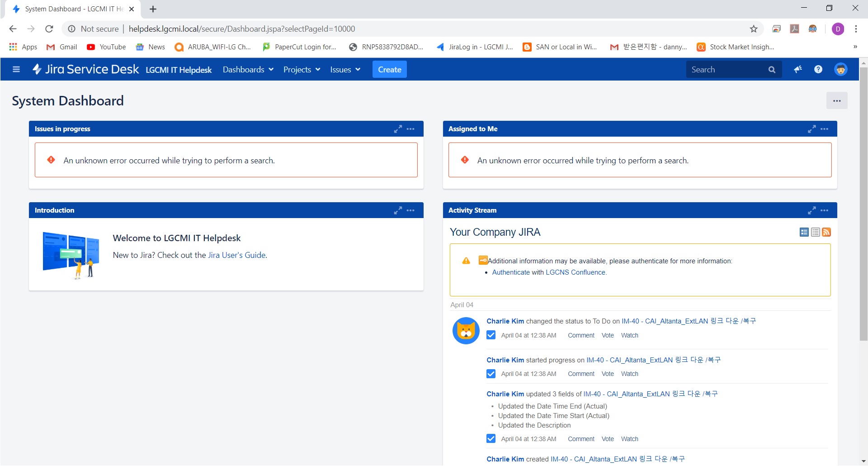Open the Issues in progress gadget menu
868x466 pixels.
coord(410,129)
